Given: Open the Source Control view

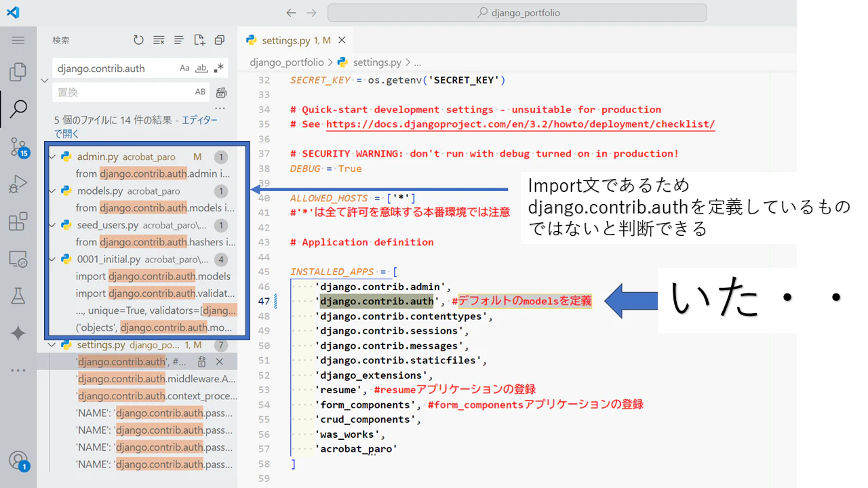Looking at the screenshot, I should [18, 146].
